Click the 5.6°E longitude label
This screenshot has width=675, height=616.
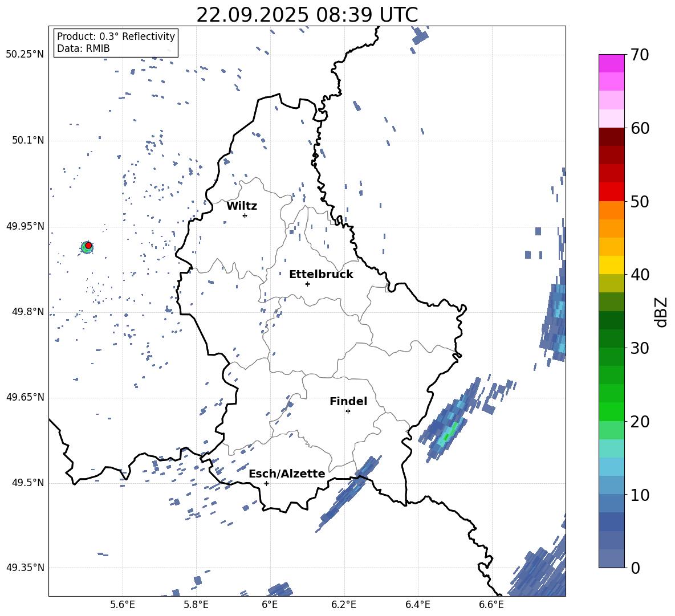(123, 605)
